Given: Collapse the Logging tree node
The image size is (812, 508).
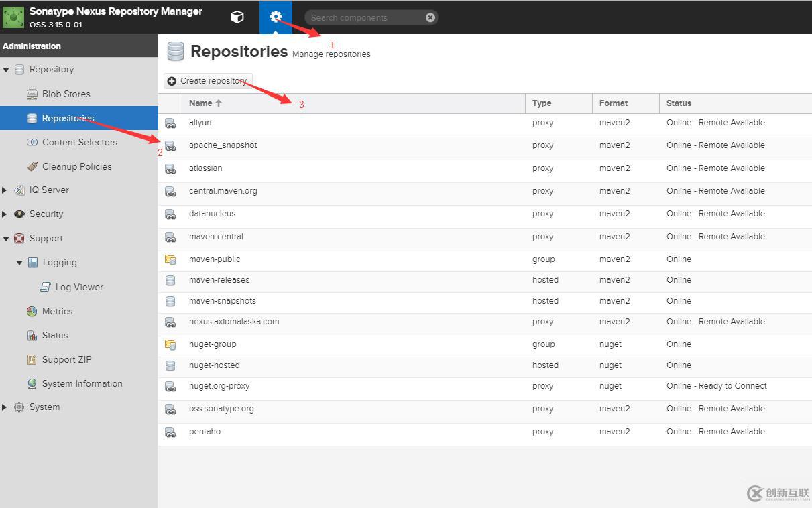Looking at the screenshot, I should pyautogui.click(x=19, y=263).
